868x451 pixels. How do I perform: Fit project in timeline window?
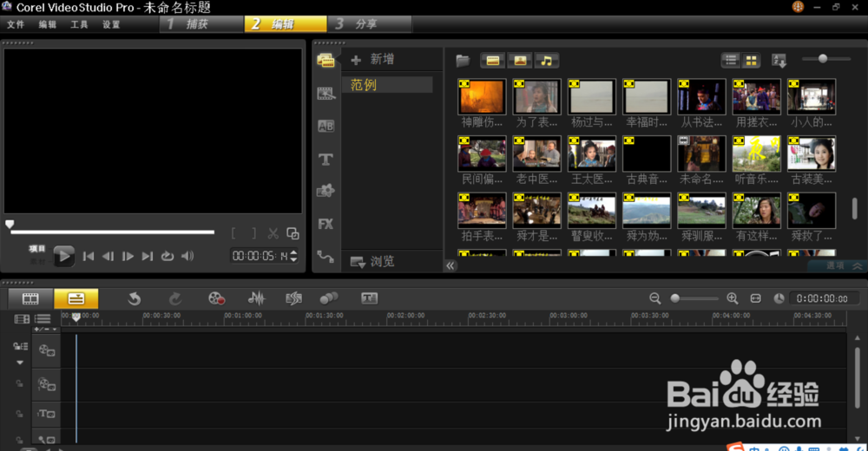coord(756,299)
